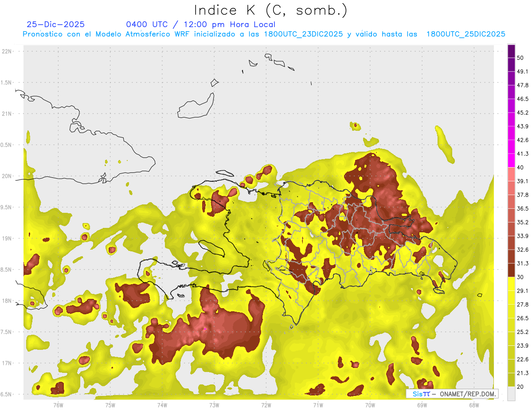Click the colorbar value "43.9"
This screenshot has height=411, width=532.
click(x=523, y=126)
